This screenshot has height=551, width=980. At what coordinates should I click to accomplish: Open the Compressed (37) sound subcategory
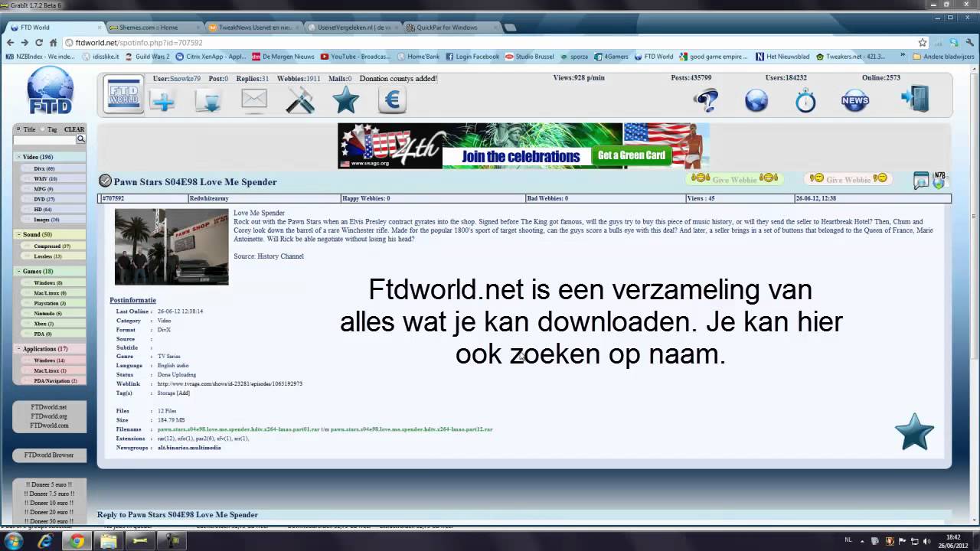(x=52, y=246)
